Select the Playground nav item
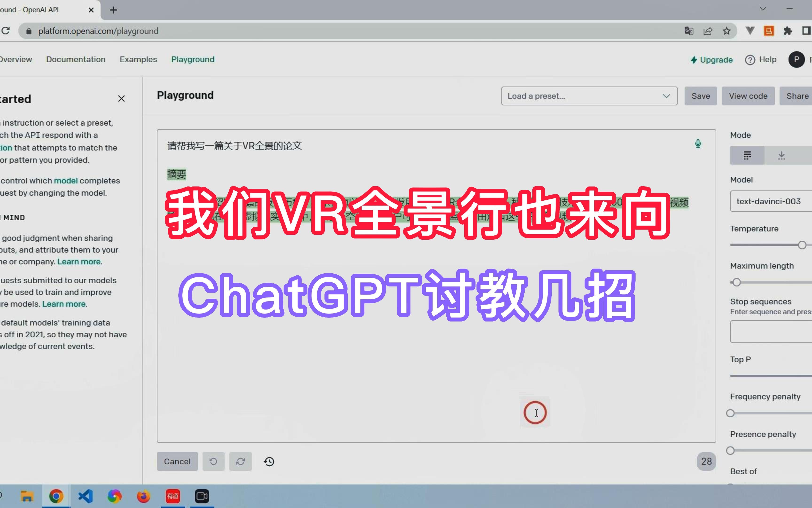The width and height of the screenshot is (812, 508). (x=193, y=60)
